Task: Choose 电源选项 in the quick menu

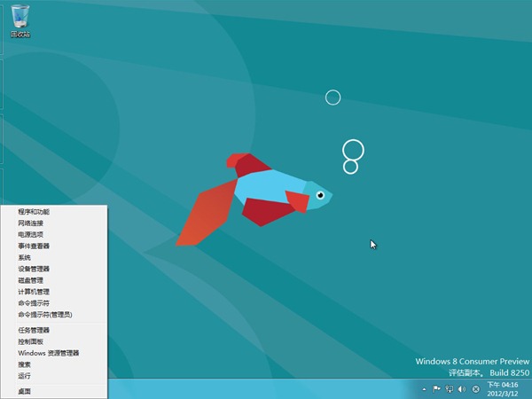Action: coord(54,234)
